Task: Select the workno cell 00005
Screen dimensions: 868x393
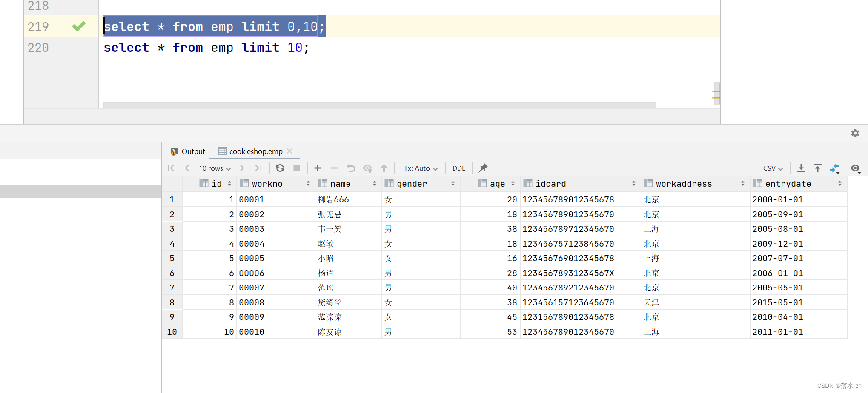Action: coord(275,258)
